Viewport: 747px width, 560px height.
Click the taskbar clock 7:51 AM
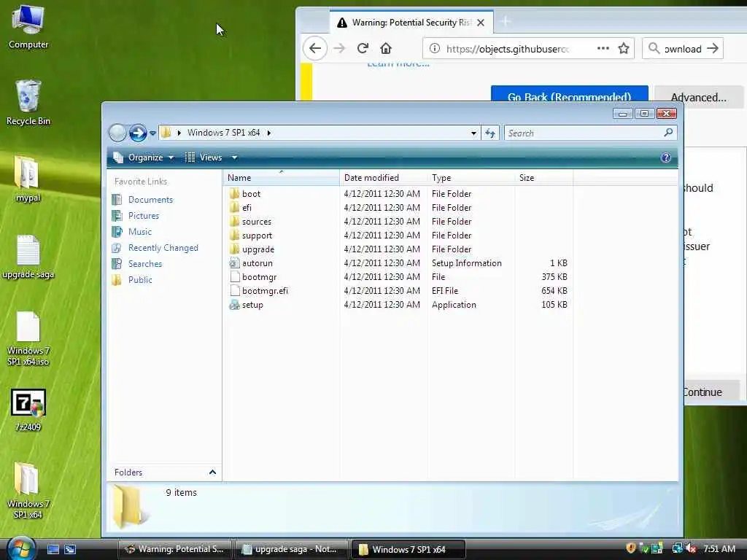(719, 548)
